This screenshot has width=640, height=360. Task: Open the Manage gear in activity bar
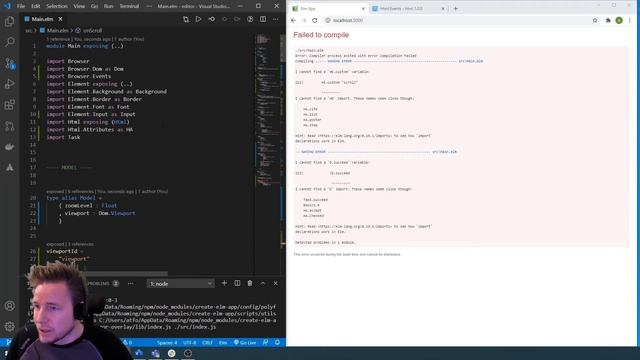pos(9,326)
